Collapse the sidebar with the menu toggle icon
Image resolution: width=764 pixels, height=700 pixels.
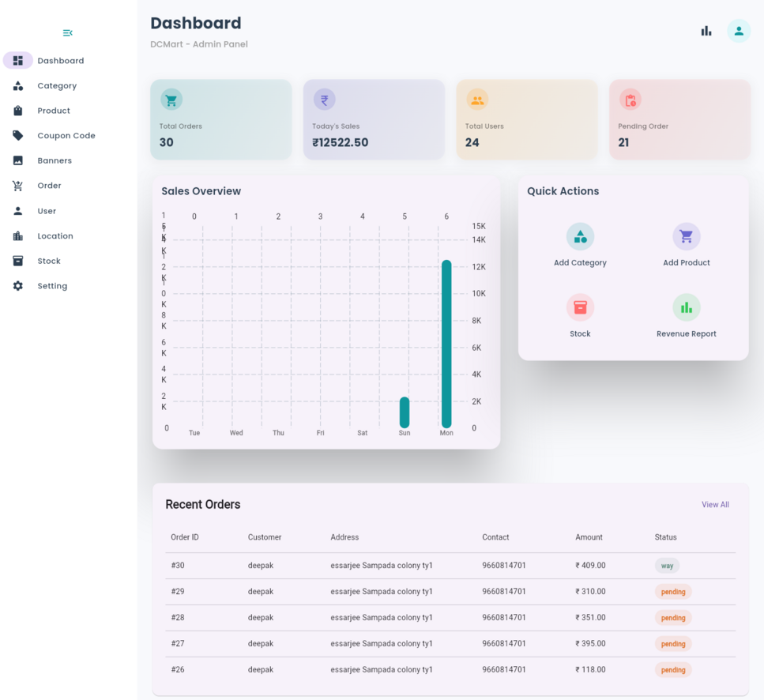click(67, 32)
